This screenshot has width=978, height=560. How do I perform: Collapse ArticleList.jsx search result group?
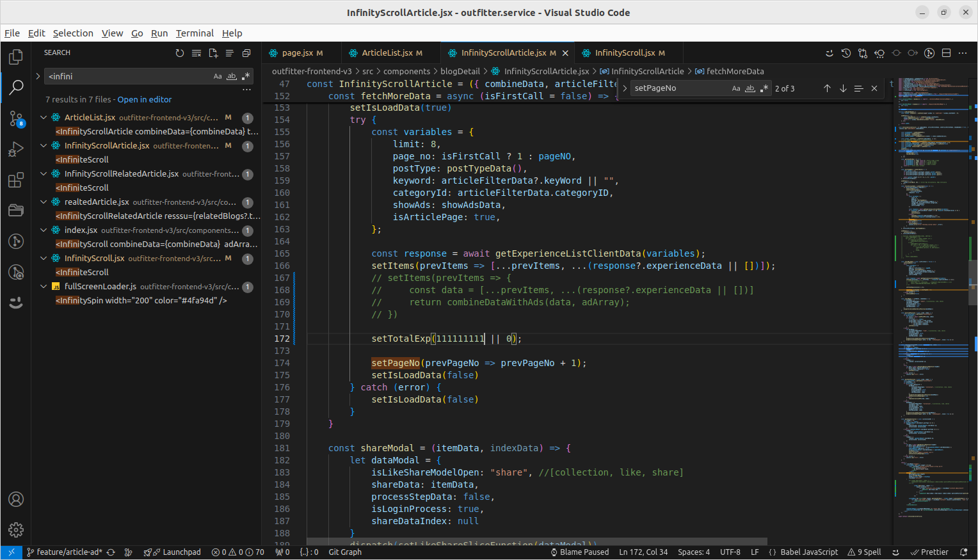pyautogui.click(x=44, y=118)
